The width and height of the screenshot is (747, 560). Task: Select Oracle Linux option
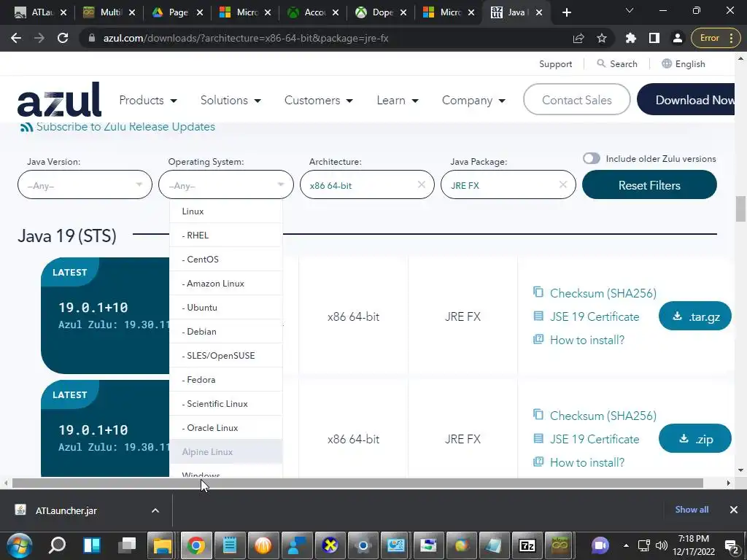click(226, 427)
